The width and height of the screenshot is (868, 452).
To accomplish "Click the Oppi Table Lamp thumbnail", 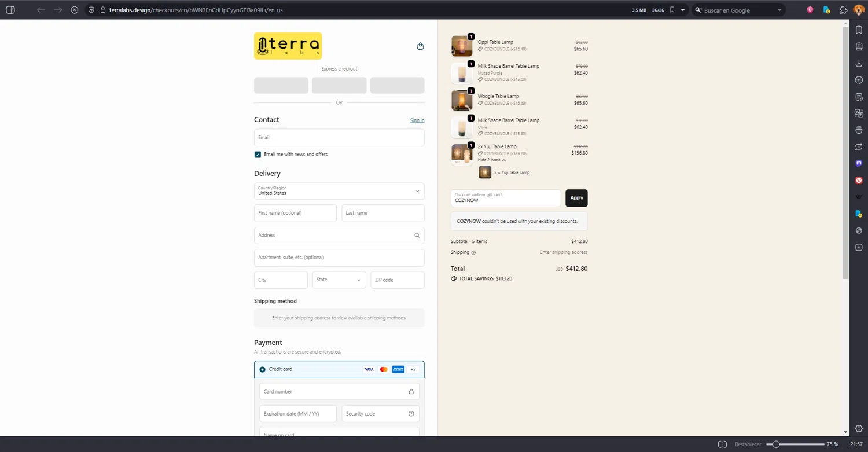I will [462, 46].
